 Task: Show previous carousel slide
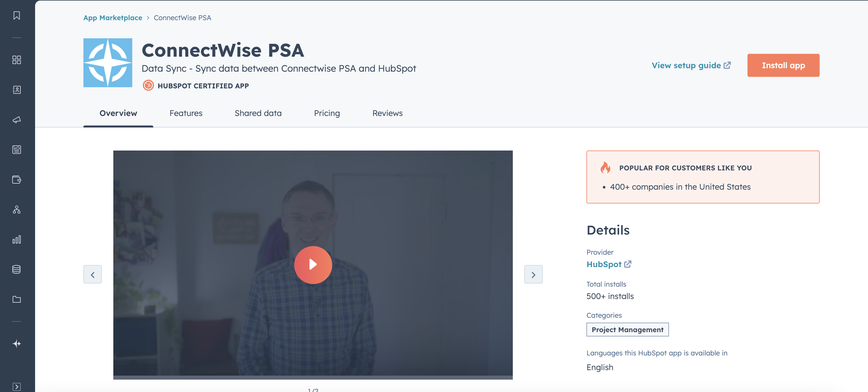click(x=93, y=274)
